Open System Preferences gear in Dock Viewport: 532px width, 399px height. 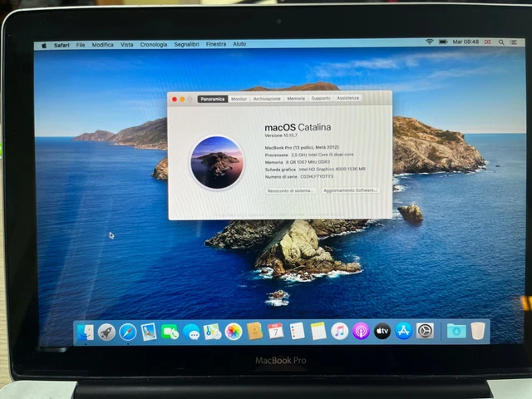(x=425, y=331)
